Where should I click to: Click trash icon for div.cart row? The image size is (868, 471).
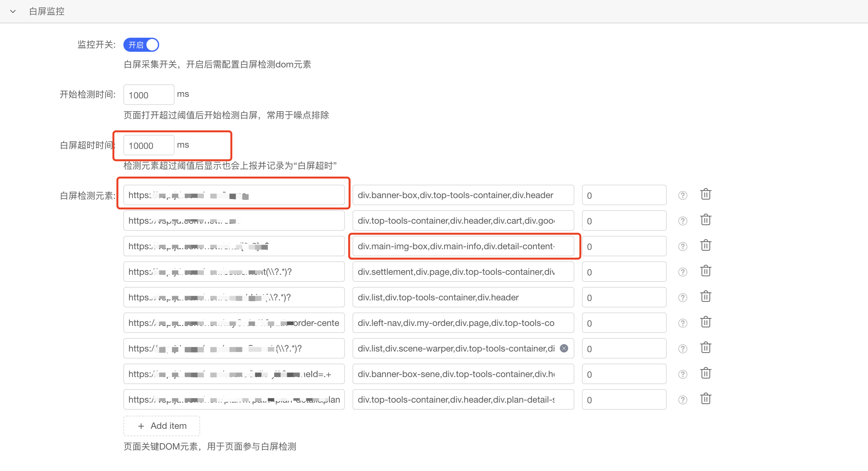coord(705,220)
